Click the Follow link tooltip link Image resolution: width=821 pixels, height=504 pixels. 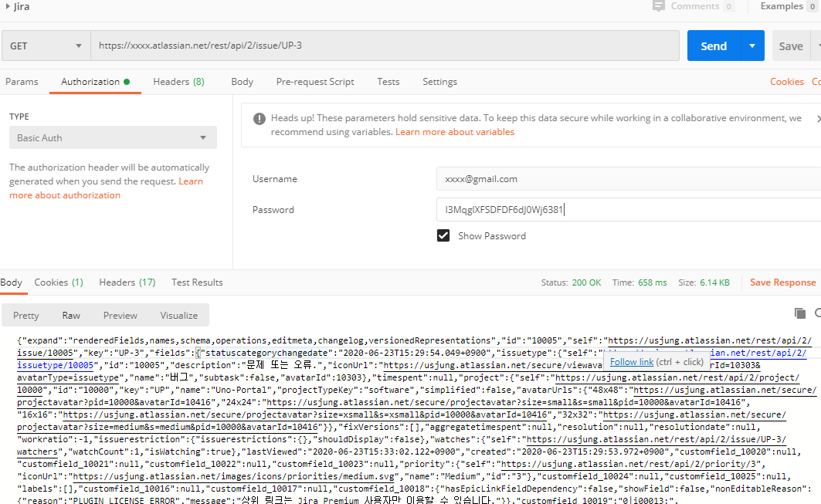(x=632, y=362)
